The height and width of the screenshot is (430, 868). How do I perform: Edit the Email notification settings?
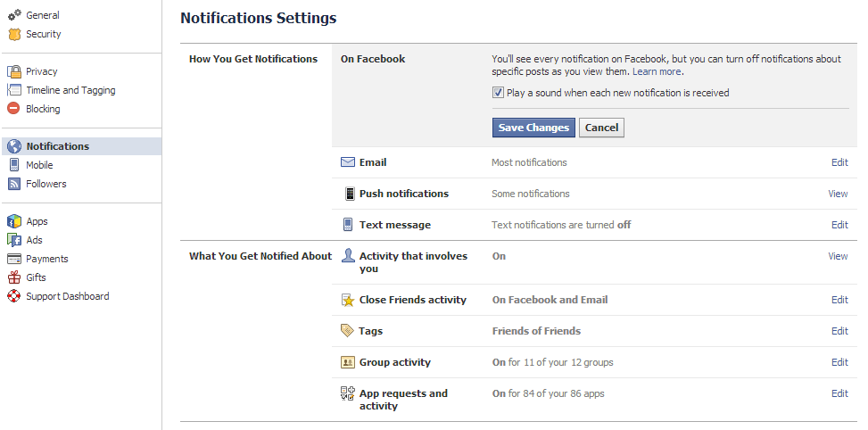839,162
